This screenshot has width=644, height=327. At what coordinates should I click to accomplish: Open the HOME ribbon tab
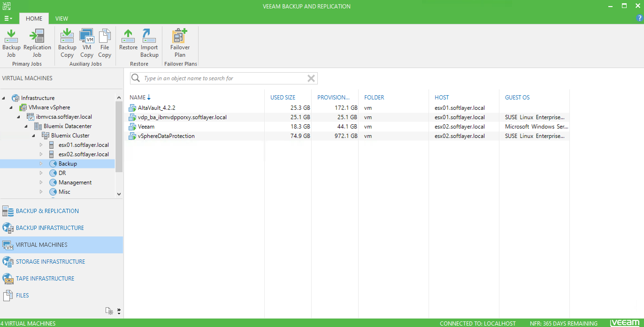[34, 18]
